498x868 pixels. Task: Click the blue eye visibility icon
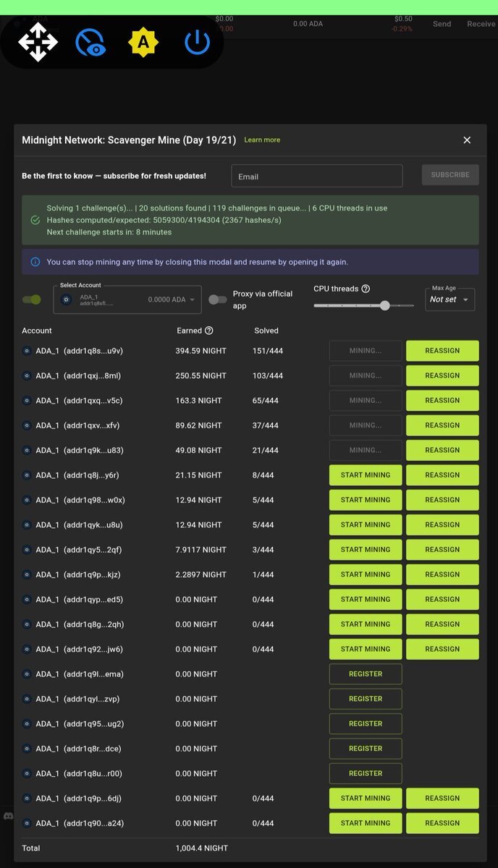click(x=90, y=43)
